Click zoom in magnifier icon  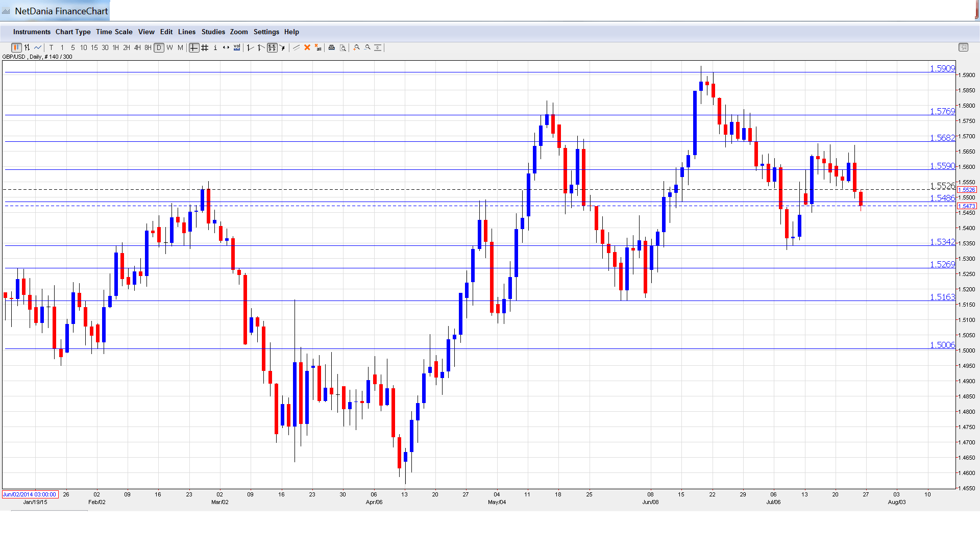[357, 47]
